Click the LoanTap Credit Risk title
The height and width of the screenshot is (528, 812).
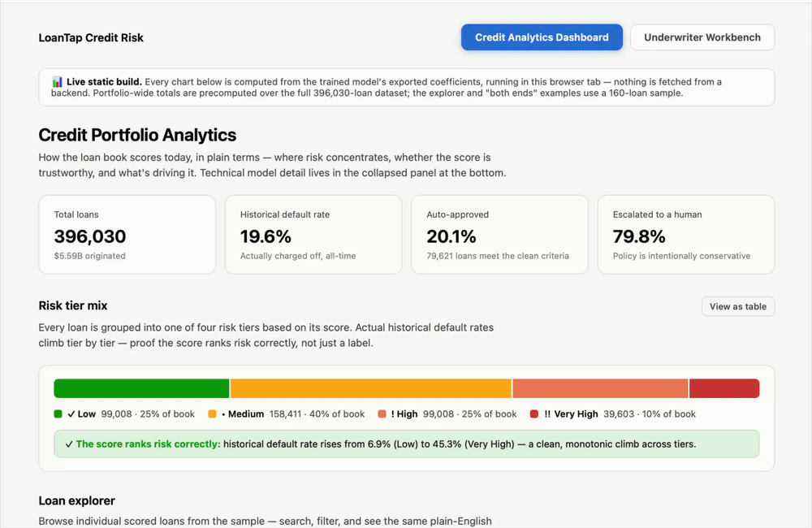pyautogui.click(x=91, y=38)
